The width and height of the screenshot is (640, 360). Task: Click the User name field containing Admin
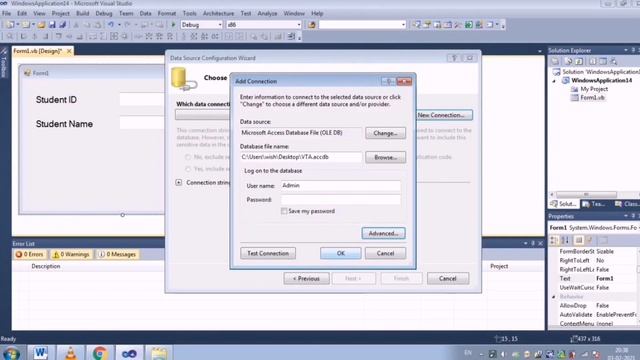(341, 185)
